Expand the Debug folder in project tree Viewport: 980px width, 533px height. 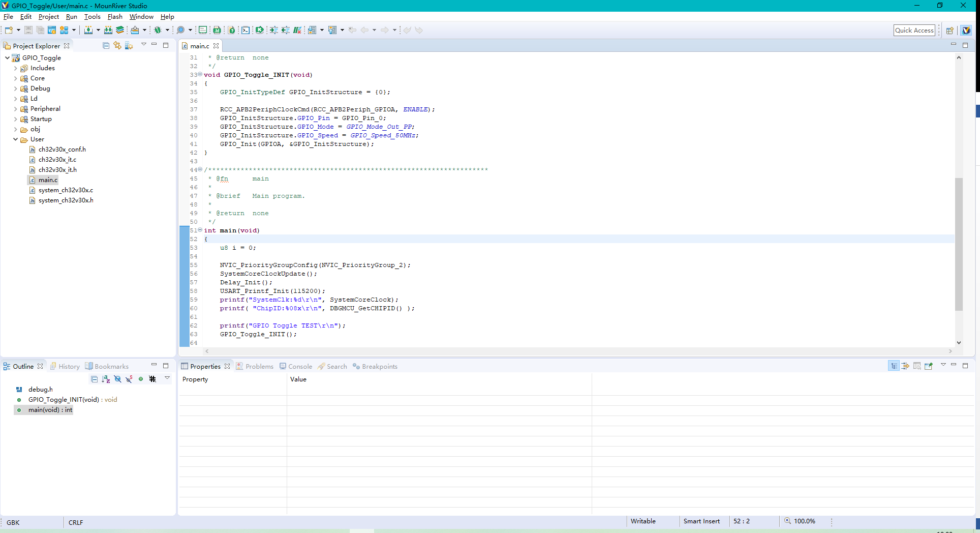(x=16, y=88)
